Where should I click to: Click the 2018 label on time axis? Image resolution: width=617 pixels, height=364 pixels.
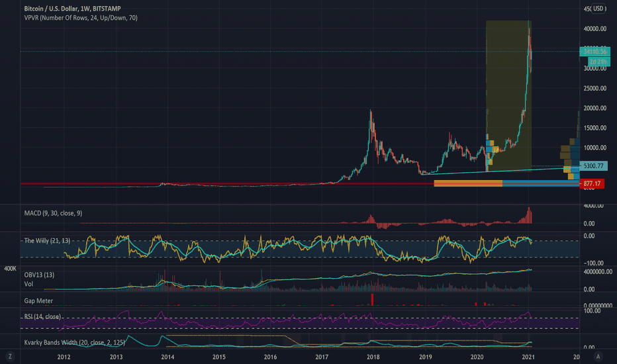373,357
